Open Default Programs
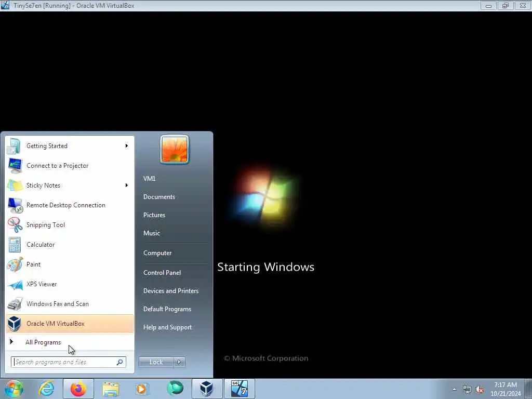532x399 pixels. click(167, 310)
